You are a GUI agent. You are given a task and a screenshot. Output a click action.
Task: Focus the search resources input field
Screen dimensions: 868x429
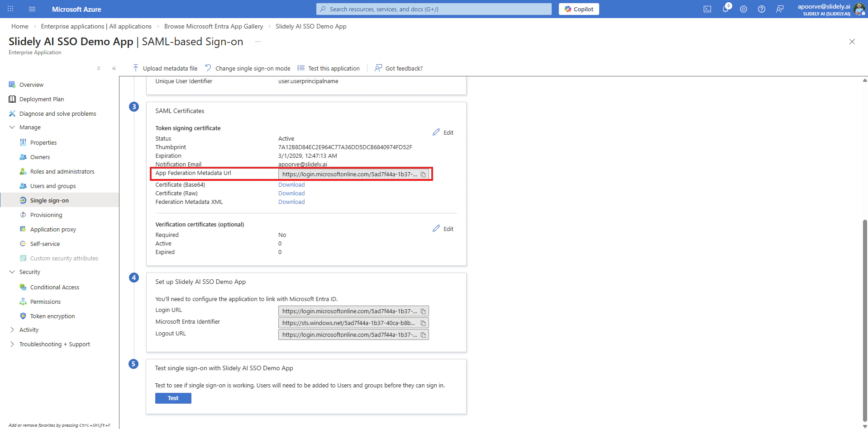tap(434, 9)
